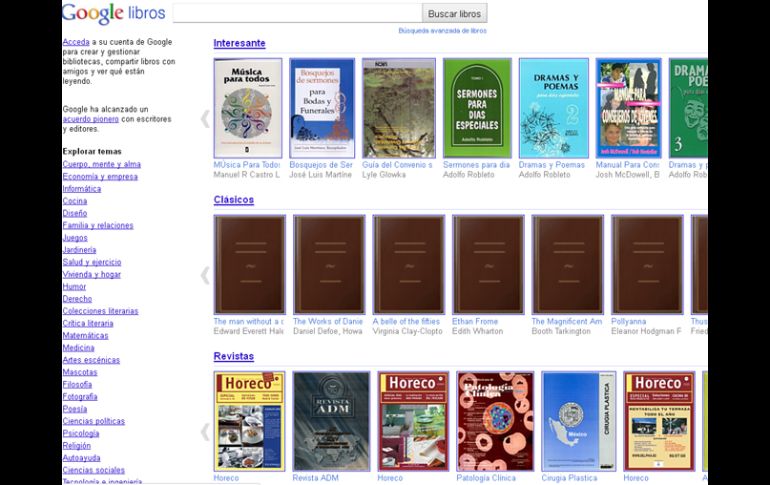The width and height of the screenshot is (770, 485).
Task: Open the Música para todos book cover
Action: click(249, 108)
